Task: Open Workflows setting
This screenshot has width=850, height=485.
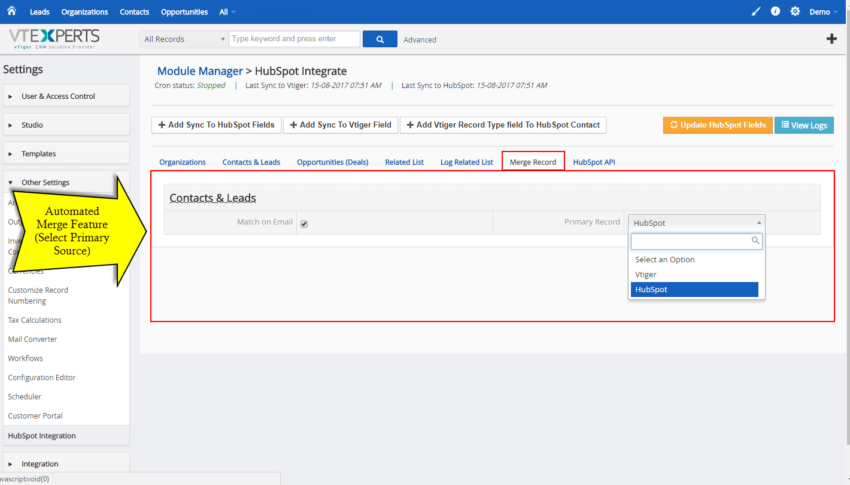Action: click(x=25, y=358)
